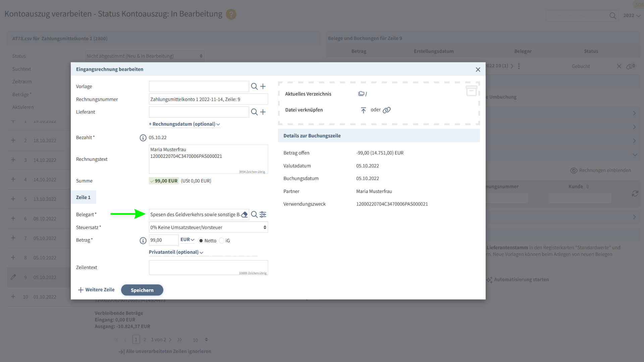Click the search icon next to Vorlage

[254, 86]
